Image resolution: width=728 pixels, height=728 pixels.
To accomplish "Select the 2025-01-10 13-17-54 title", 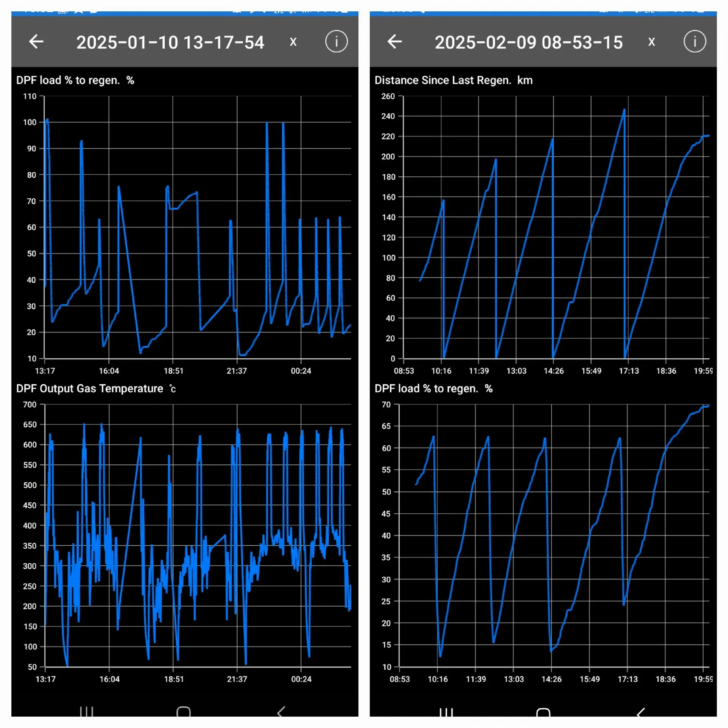I will pyautogui.click(x=170, y=42).
